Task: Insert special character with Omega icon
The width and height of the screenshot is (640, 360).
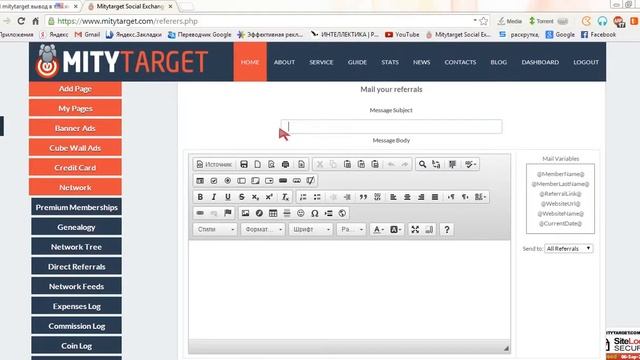Action: point(315,213)
